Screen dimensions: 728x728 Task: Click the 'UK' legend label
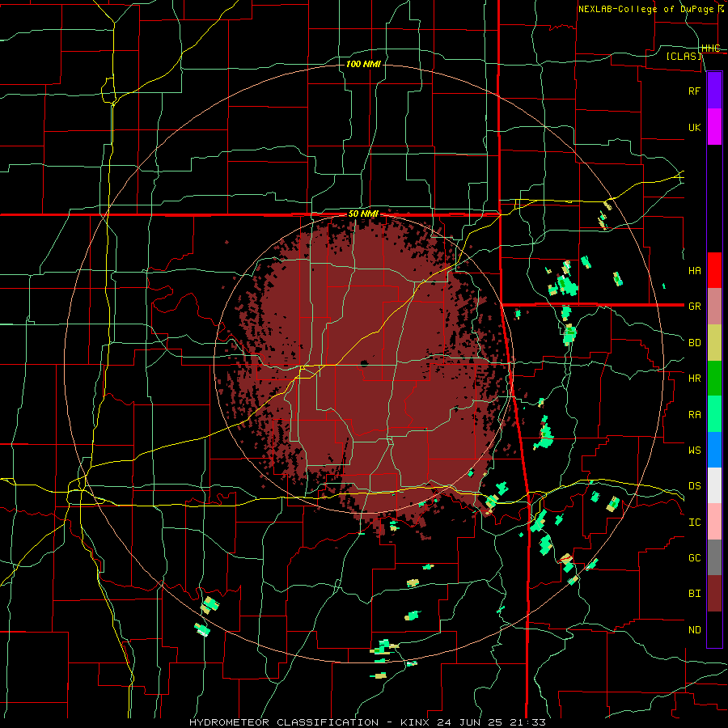(x=694, y=127)
